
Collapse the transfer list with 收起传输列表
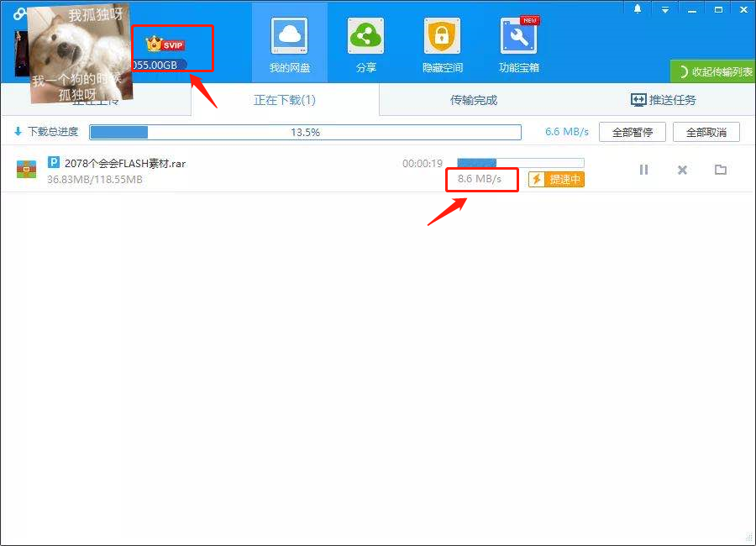point(713,71)
